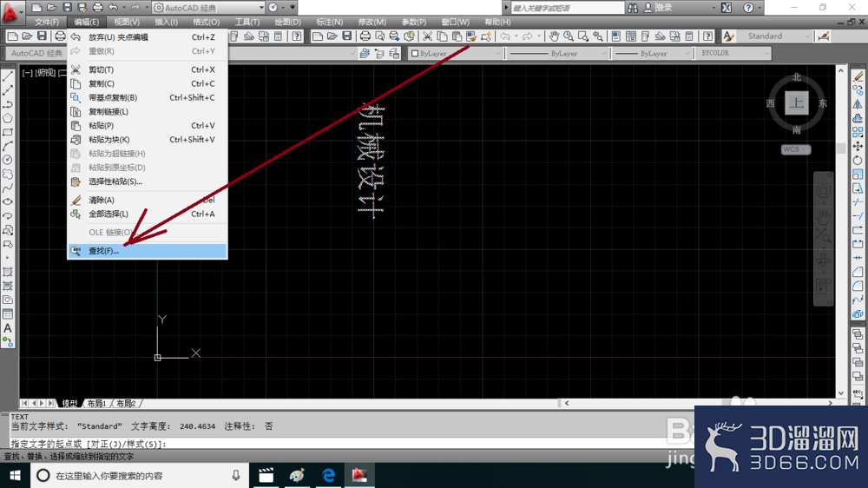
Task: Select Paste (粘贴) menu entry
Action: click(148, 126)
